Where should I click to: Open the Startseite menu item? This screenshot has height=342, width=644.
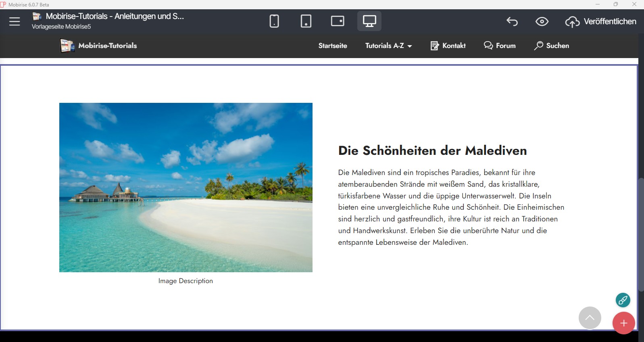(x=333, y=46)
